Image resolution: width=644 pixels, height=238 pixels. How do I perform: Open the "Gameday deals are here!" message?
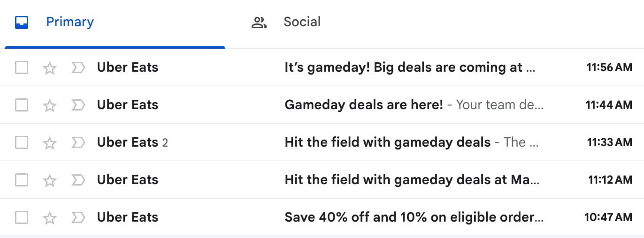pyautogui.click(x=364, y=105)
